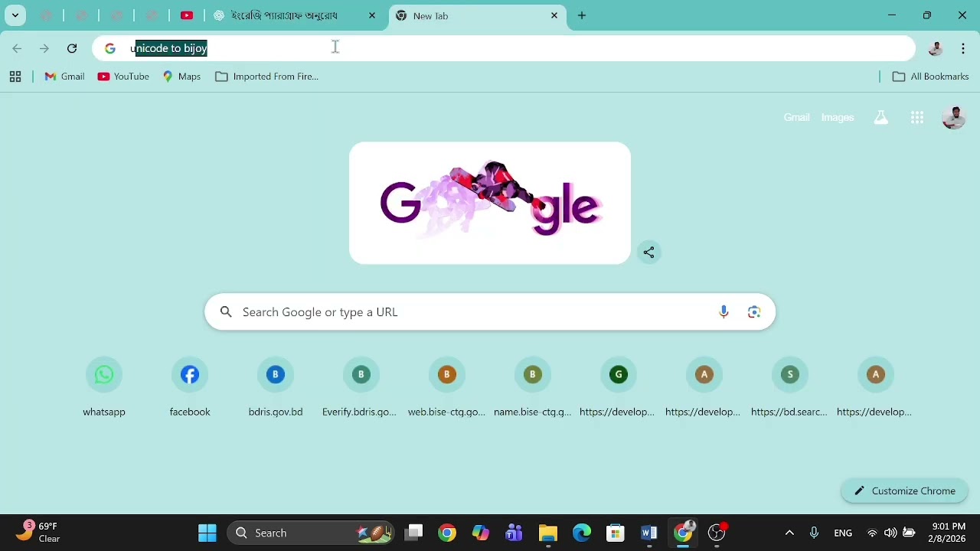Open Microsoft Store from the taskbar
The image size is (980, 551).
[x=616, y=533]
